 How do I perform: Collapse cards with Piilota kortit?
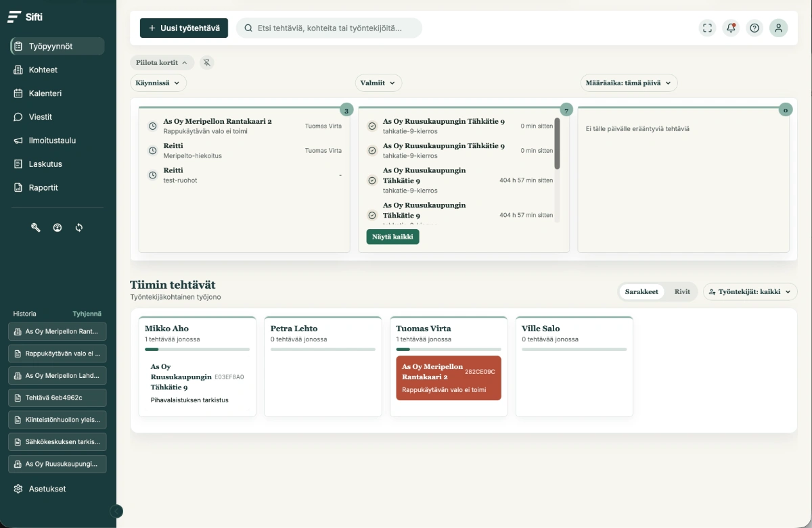pyautogui.click(x=162, y=62)
